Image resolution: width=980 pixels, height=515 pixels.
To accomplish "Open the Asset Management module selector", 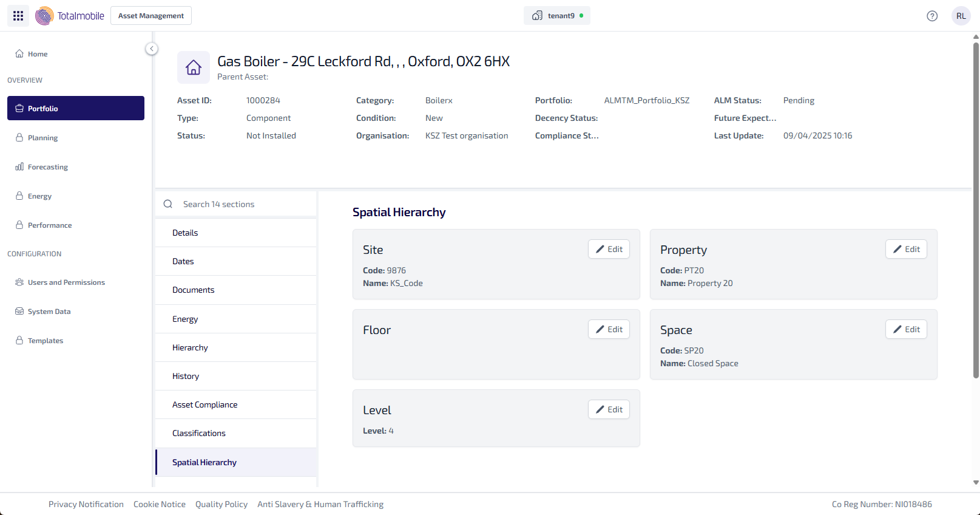I will click(x=151, y=16).
